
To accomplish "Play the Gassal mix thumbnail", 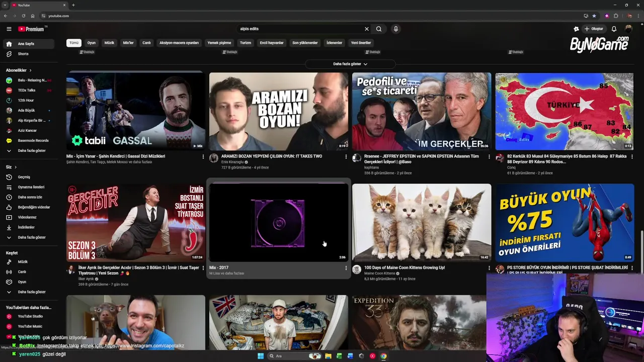I will 136,111.
